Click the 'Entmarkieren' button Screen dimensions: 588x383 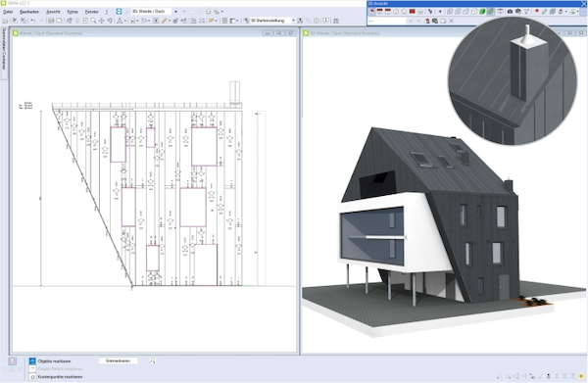point(119,360)
